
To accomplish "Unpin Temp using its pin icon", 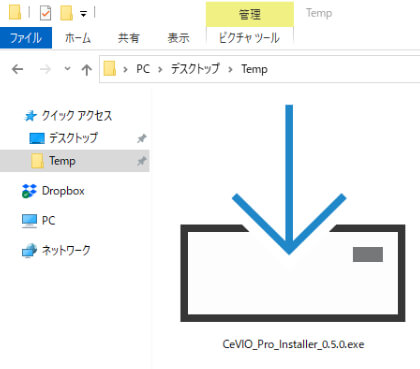I will [142, 161].
